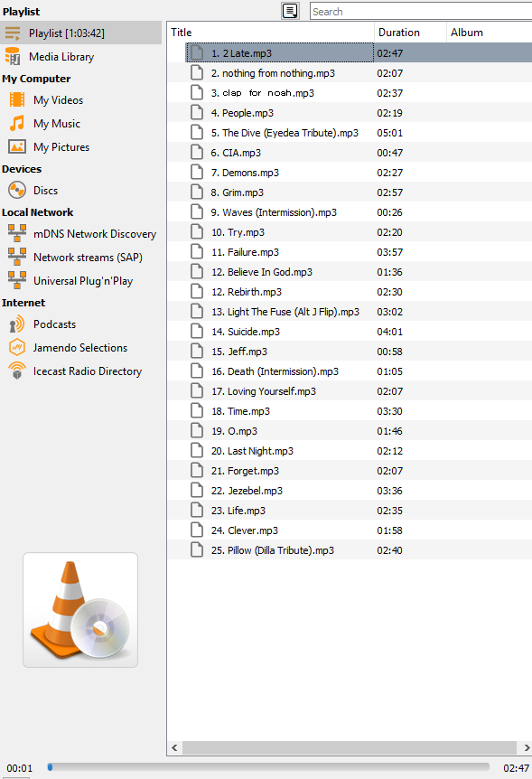Select My Music note icon
Screen dimensions: 532x779
coord(17,123)
